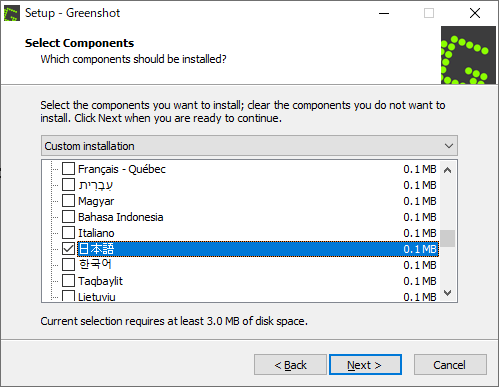Screen dimensions: 499x387
Task: Uncheck the 日本語 language checkbox
Action: coord(68,249)
